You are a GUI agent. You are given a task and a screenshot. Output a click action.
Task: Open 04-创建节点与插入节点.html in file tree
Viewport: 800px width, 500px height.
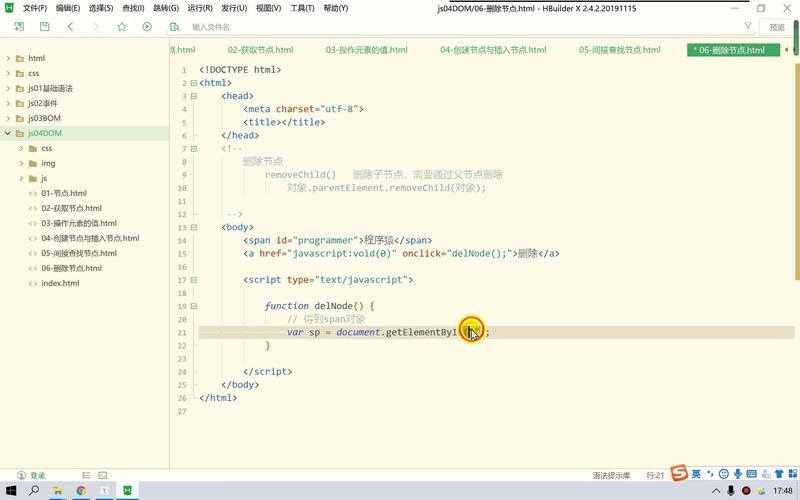point(90,238)
